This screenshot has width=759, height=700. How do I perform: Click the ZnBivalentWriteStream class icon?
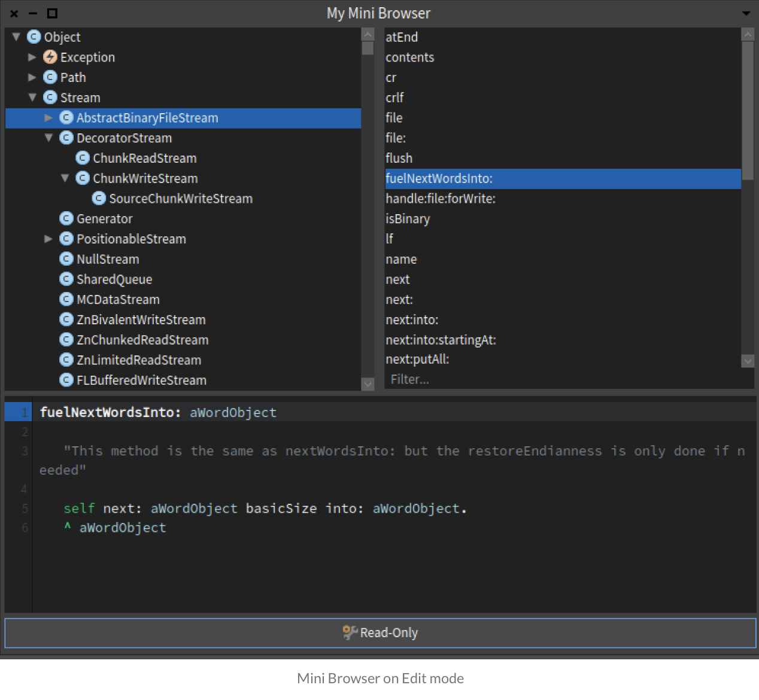[x=66, y=319]
